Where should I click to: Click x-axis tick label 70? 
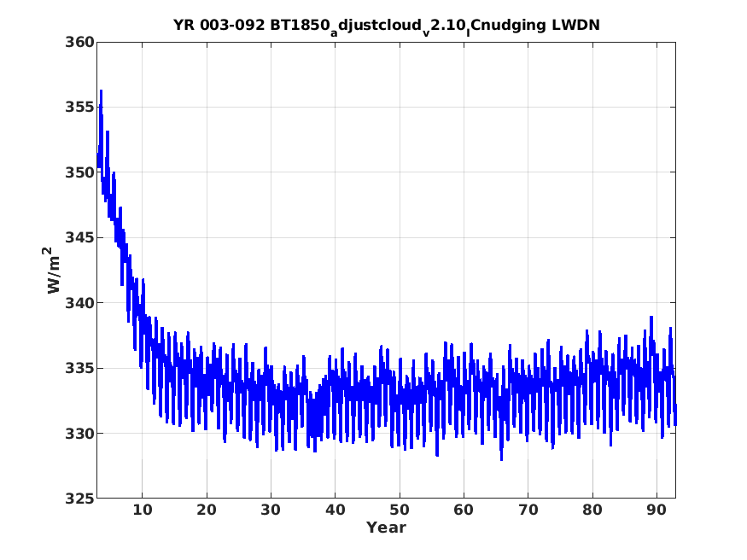(x=528, y=510)
